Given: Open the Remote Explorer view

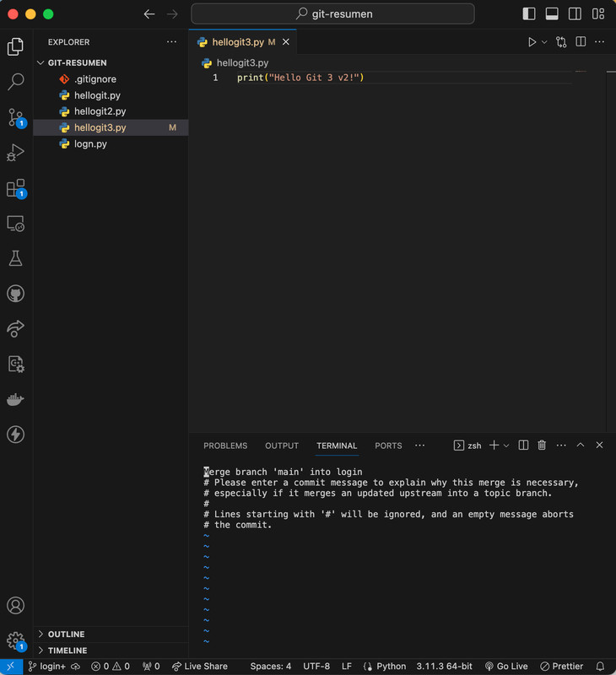Looking at the screenshot, I should (x=15, y=224).
